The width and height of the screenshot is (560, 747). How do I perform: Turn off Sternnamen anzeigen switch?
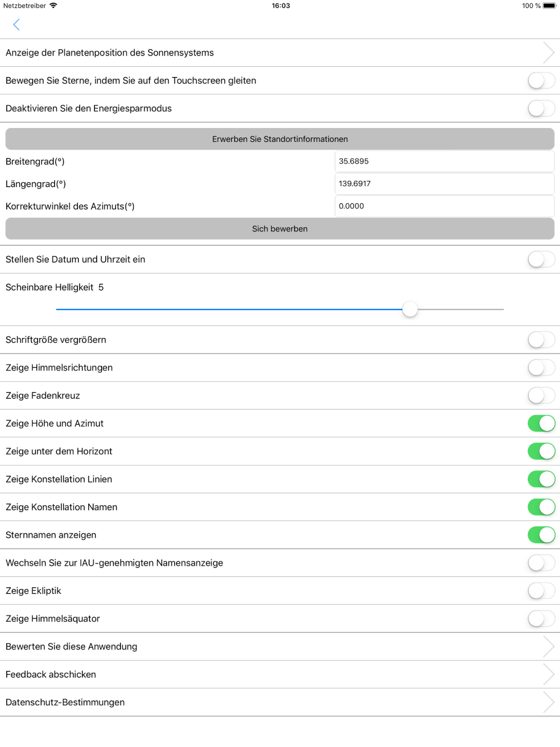pyautogui.click(x=541, y=535)
